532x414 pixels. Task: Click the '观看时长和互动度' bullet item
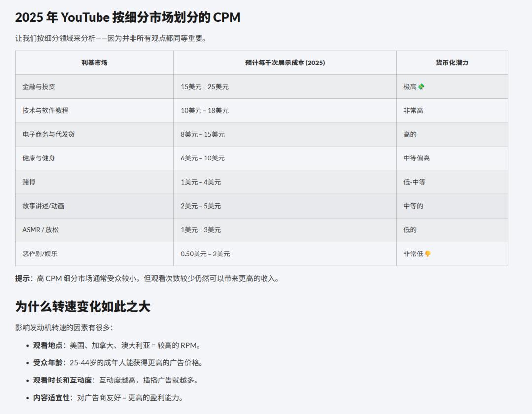[x=116, y=381]
